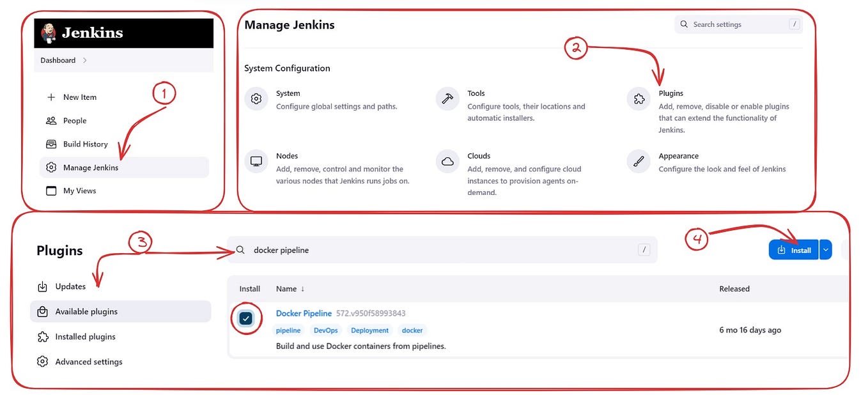Open the Docker Pipeline plugin link
This screenshot has width=868, height=395.
tap(304, 313)
